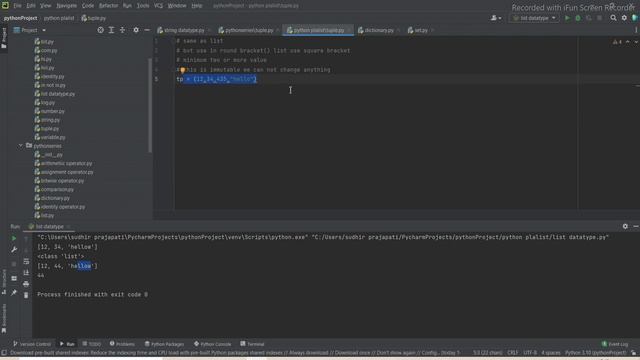Click the print icon in Run console
640x360 pixels.
pos(26,284)
